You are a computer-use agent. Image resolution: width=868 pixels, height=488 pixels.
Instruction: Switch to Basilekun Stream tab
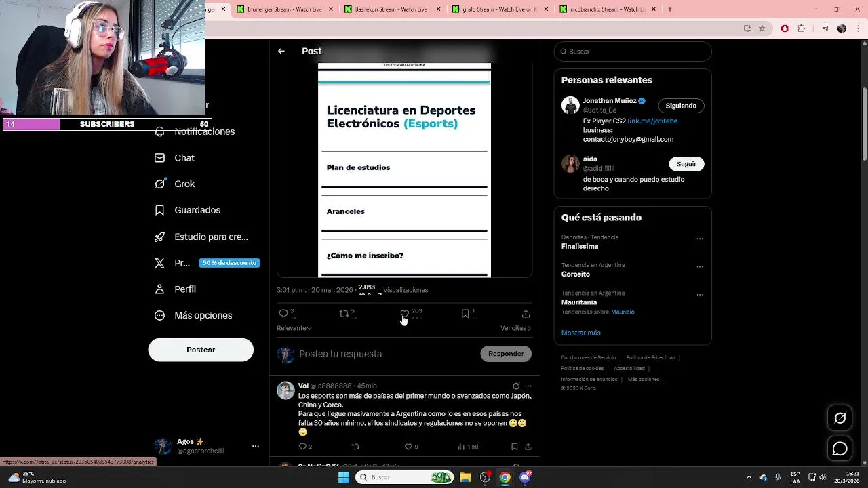pyautogui.click(x=393, y=9)
